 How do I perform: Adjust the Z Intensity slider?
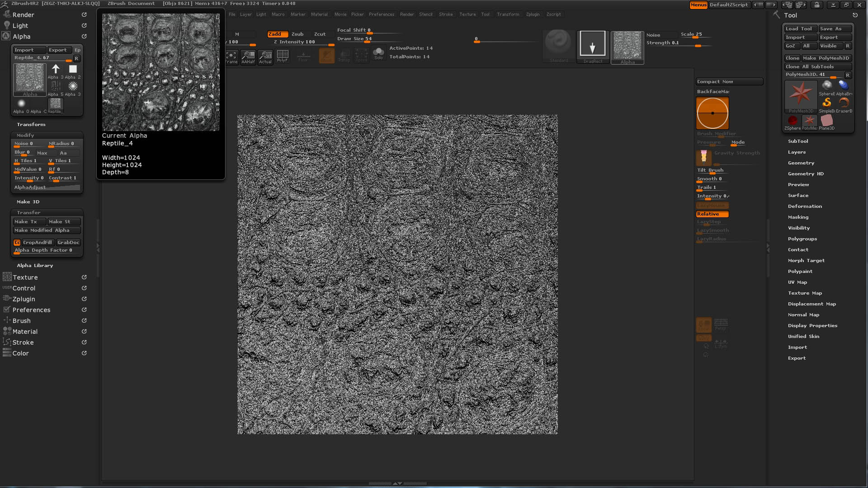[x=302, y=42]
